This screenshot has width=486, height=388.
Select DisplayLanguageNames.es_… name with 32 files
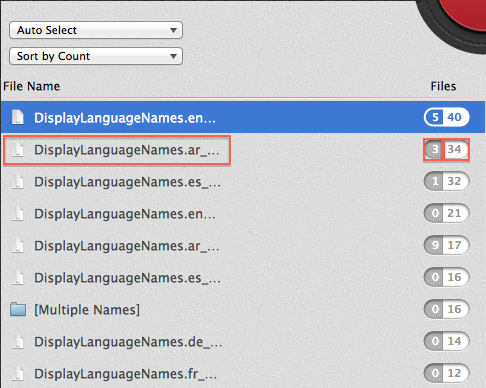tap(127, 182)
